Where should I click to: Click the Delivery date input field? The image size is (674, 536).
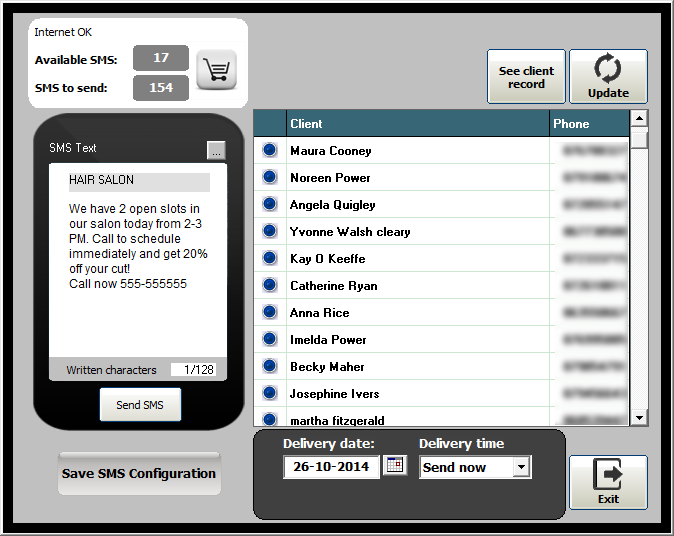pos(331,467)
